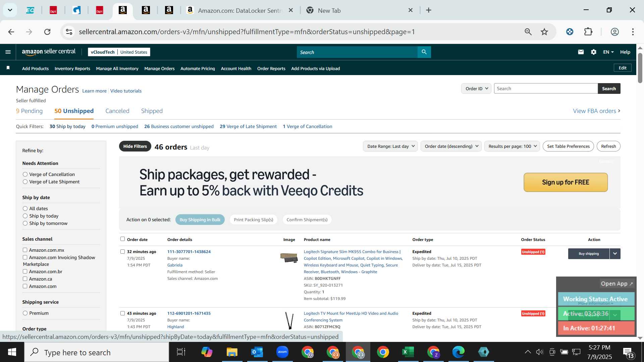Open the Chrome three-dot menu
Screen dimensions: 644x362
tap(633, 32)
